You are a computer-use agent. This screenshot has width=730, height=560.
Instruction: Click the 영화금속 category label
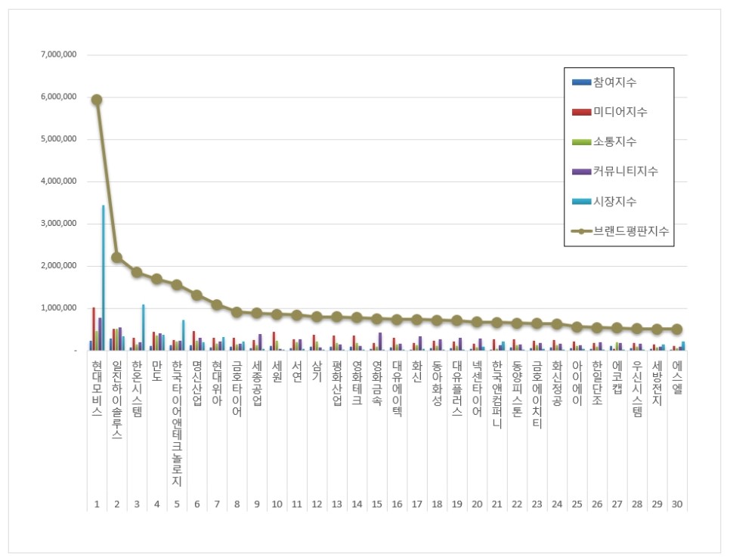coord(377,382)
